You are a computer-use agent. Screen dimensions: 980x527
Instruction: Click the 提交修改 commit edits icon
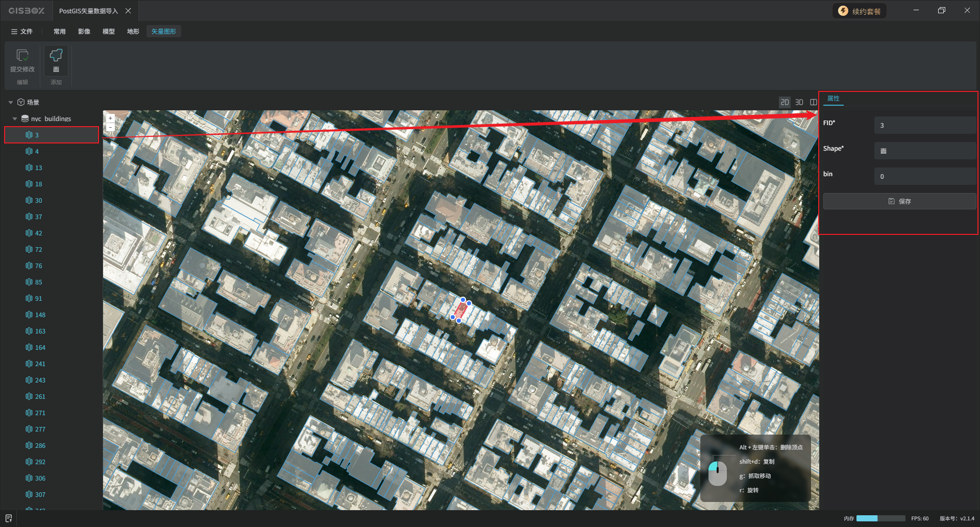click(x=22, y=55)
